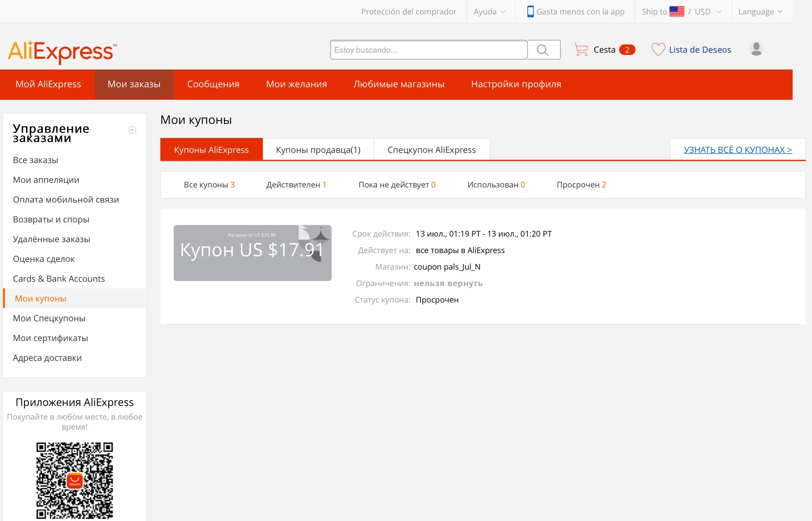Open Мои Спецкупоны in sidebar
This screenshot has height=521, width=812.
(x=49, y=318)
